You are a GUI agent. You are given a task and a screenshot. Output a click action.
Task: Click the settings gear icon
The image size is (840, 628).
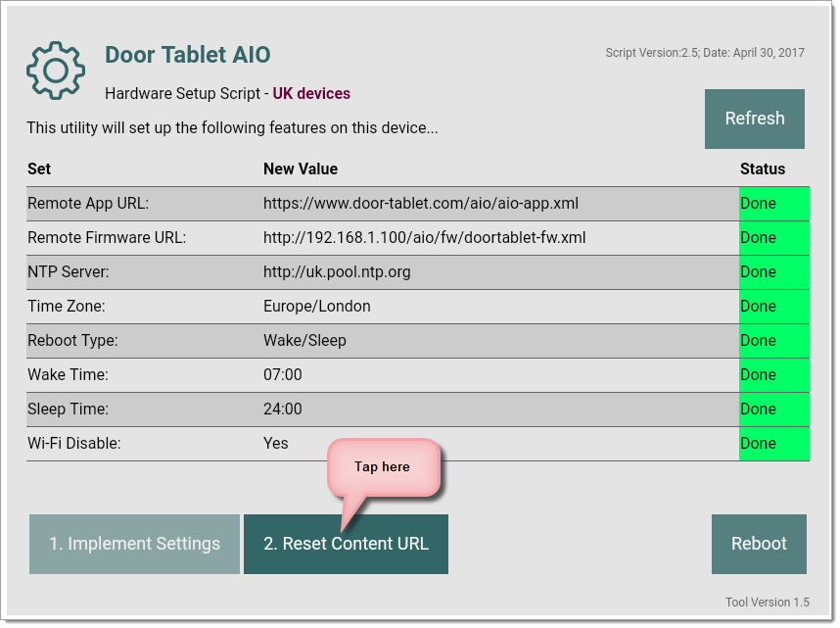tap(56, 70)
